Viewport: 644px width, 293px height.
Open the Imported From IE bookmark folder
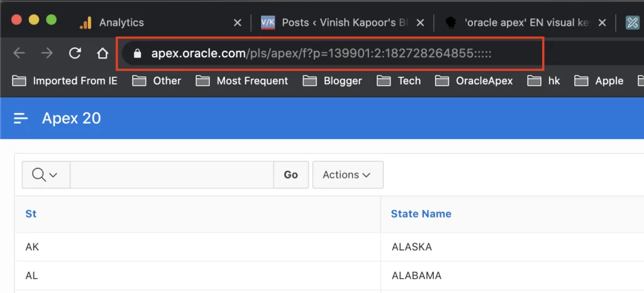[x=65, y=81]
